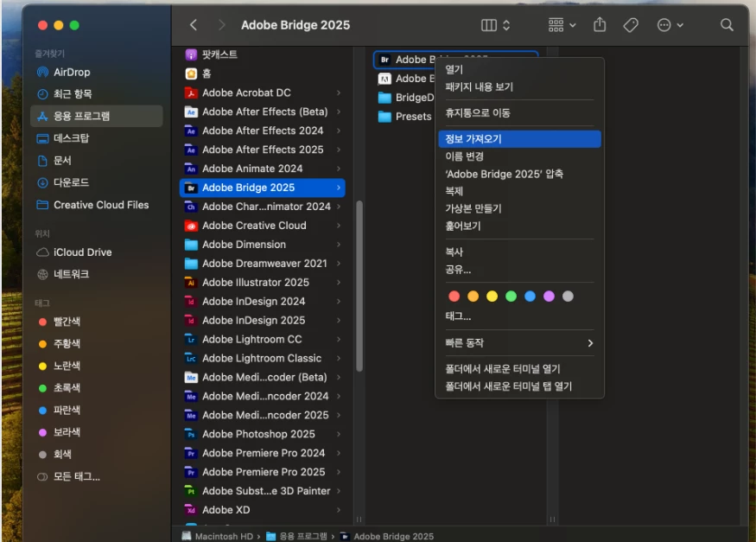Select Adobe Subst...e 3D Painter row
756x542 pixels.
click(x=263, y=491)
